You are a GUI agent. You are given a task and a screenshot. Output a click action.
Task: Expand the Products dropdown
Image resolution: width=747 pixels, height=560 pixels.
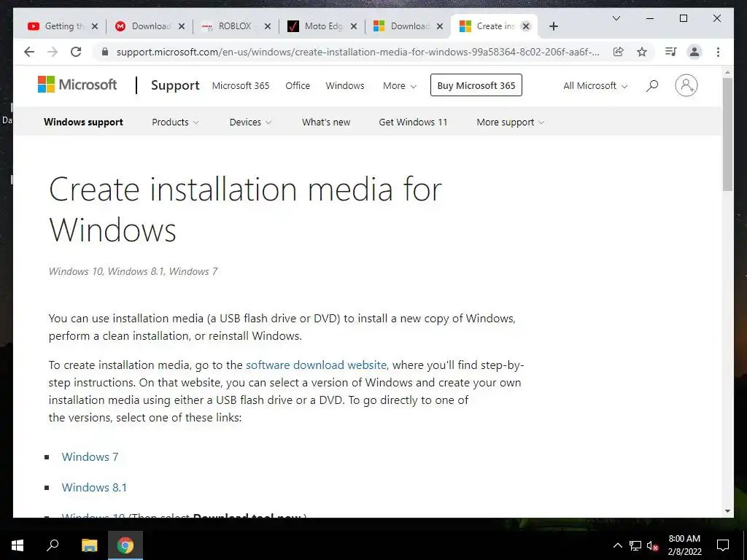pos(175,122)
